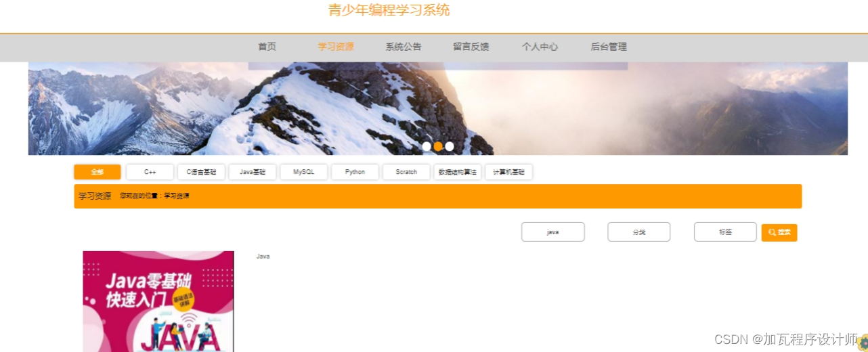The width and height of the screenshot is (868, 352).
Task: Select the third carousel indicator dot
Action: (x=450, y=146)
